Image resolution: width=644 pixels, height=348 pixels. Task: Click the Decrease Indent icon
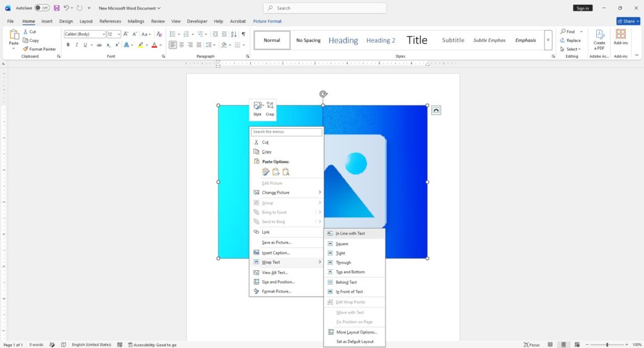click(x=215, y=34)
